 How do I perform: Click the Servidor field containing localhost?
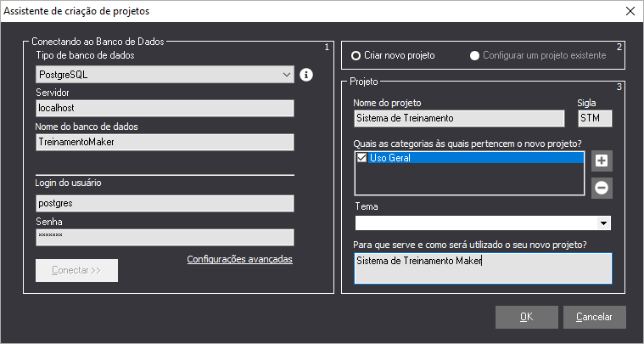[x=165, y=109]
